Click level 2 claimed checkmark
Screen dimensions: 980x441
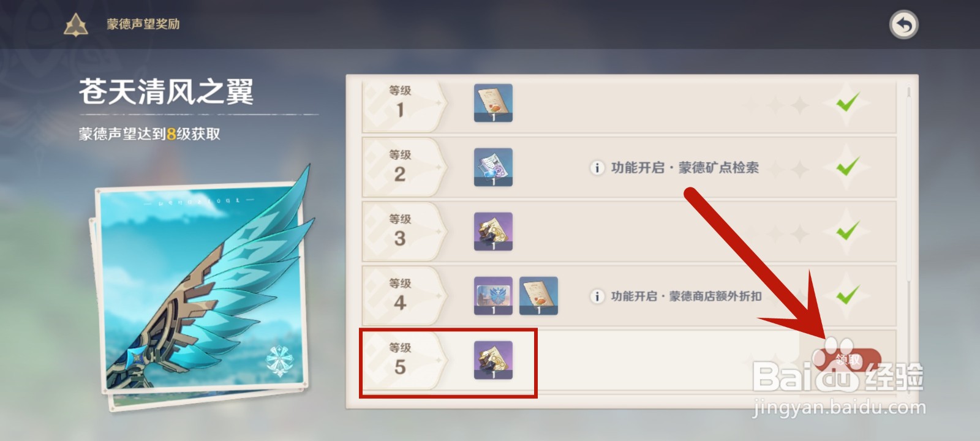[848, 167]
